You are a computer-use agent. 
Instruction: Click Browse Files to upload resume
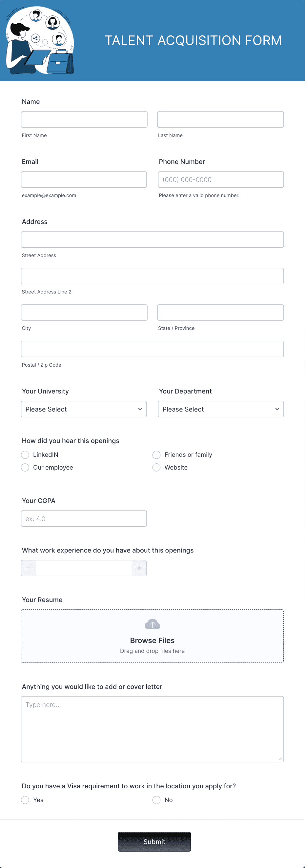coord(152,640)
